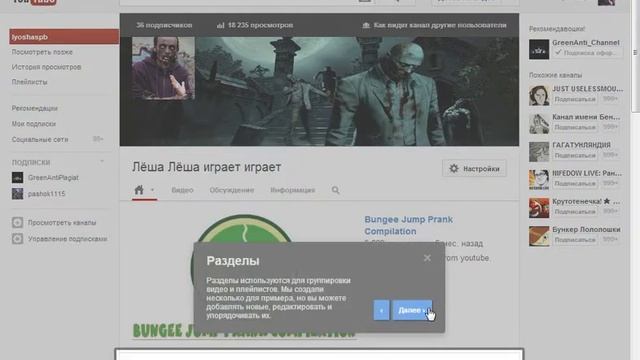Screen dimensions: 640x360
Task: Collapse the ПОДПИСКИ section arrow
Action: 102,162
